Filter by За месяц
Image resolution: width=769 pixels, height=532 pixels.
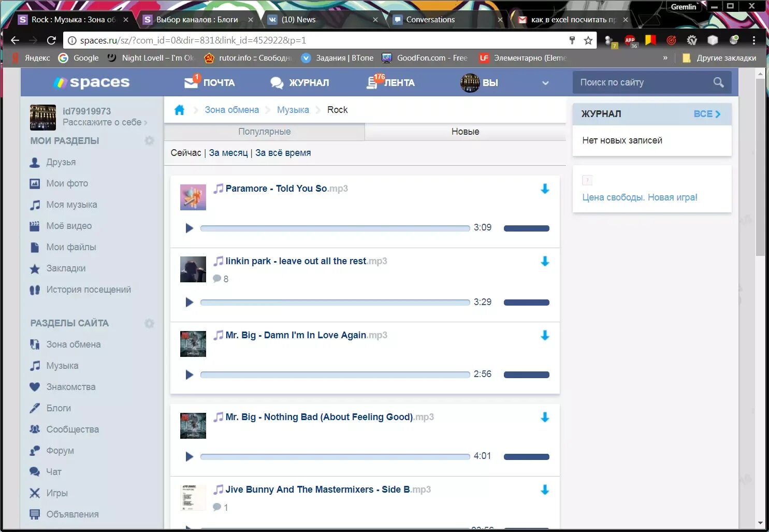click(x=228, y=153)
